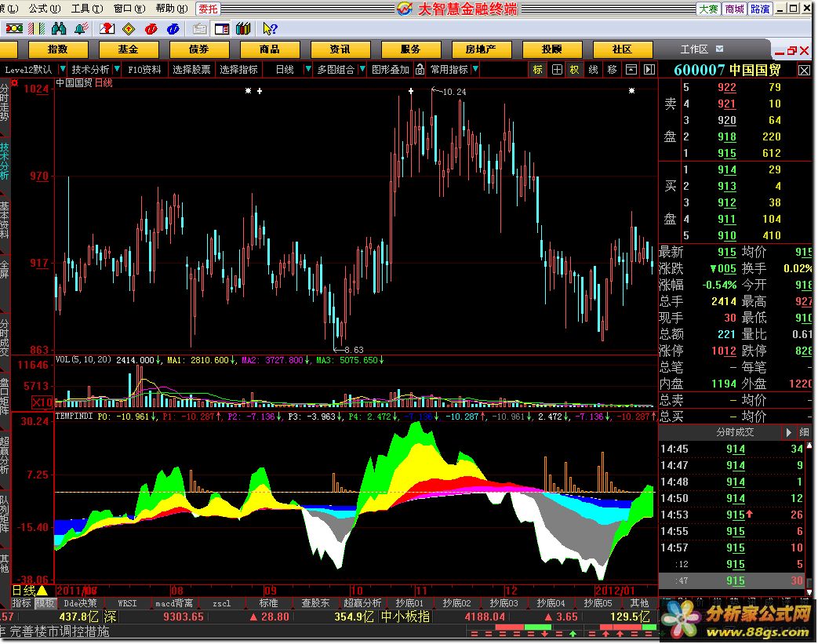This screenshot has height=644, width=818.
Task: Click the 选择指标 button
Action: point(238,69)
